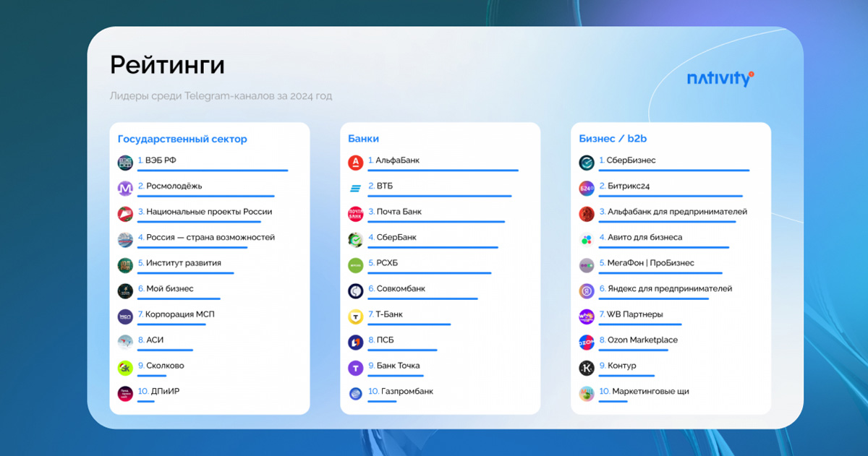Click the Совкомбанк logo

355,291
